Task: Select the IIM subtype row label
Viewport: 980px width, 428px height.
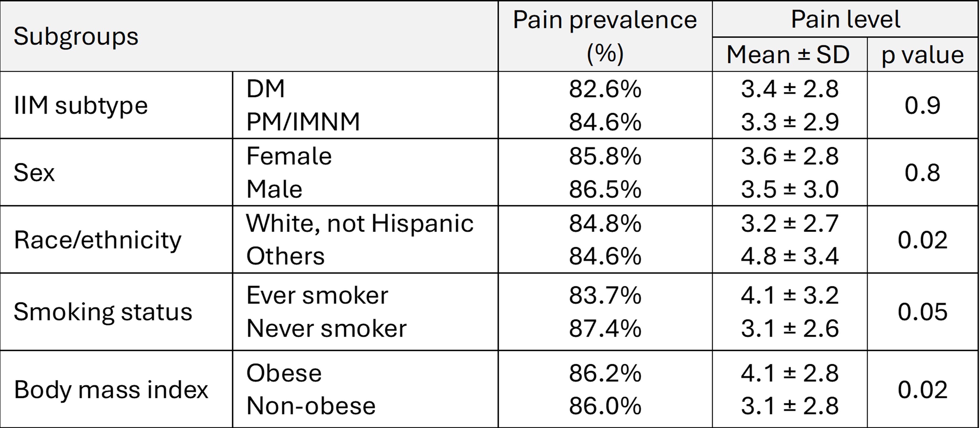Action: click(81, 105)
